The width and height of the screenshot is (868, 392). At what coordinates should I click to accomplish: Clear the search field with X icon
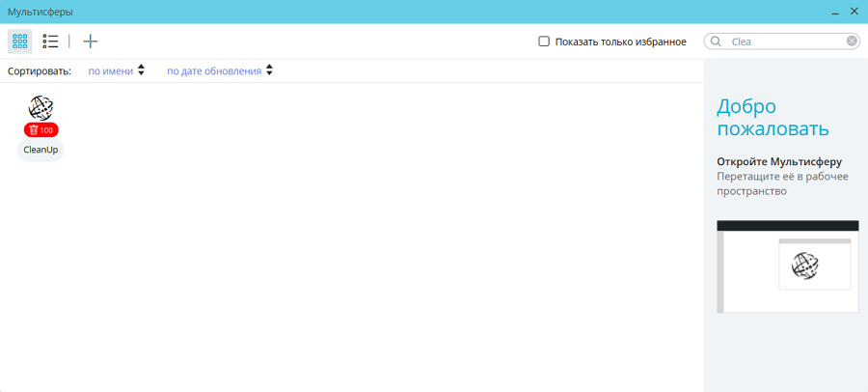coord(852,42)
